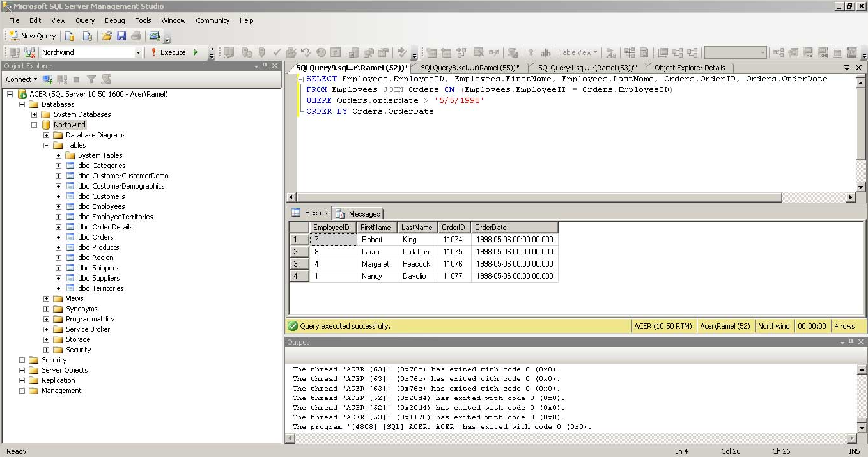This screenshot has width=868, height=457.
Task: Open the Northwind database dropdown
Action: click(x=138, y=52)
